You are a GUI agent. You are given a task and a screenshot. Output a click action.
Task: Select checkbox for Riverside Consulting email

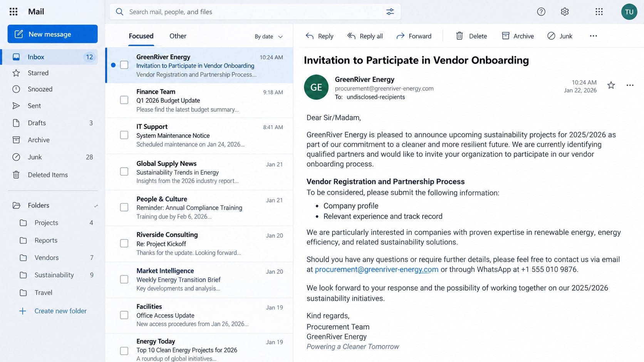coord(124,244)
